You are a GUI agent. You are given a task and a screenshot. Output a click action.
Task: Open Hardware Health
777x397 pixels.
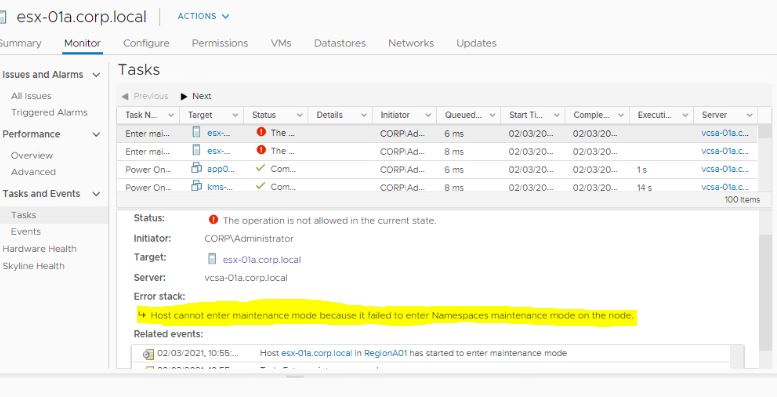pos(39,249)
